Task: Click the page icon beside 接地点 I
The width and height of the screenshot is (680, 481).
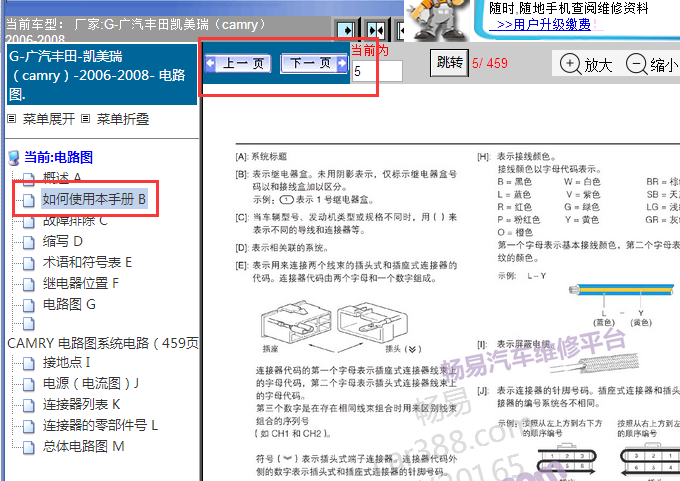Action: 29,363
